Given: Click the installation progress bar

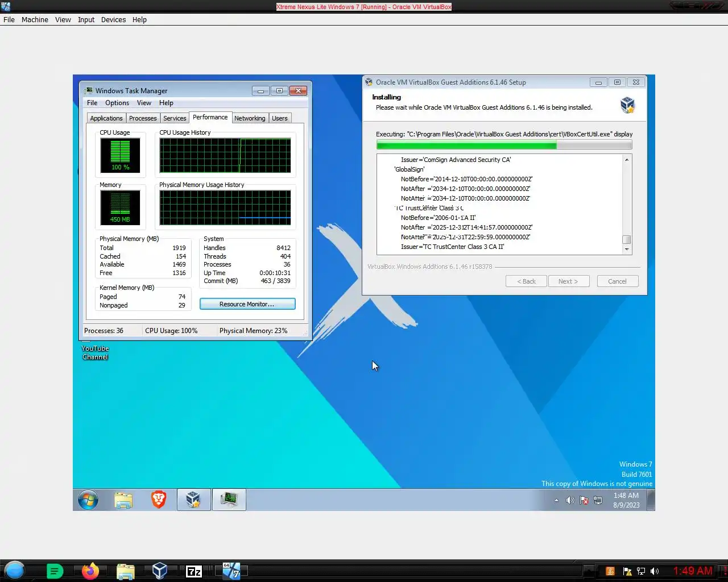Looking at the screenshot, I should pyautogui.click(x=504, y=145).
